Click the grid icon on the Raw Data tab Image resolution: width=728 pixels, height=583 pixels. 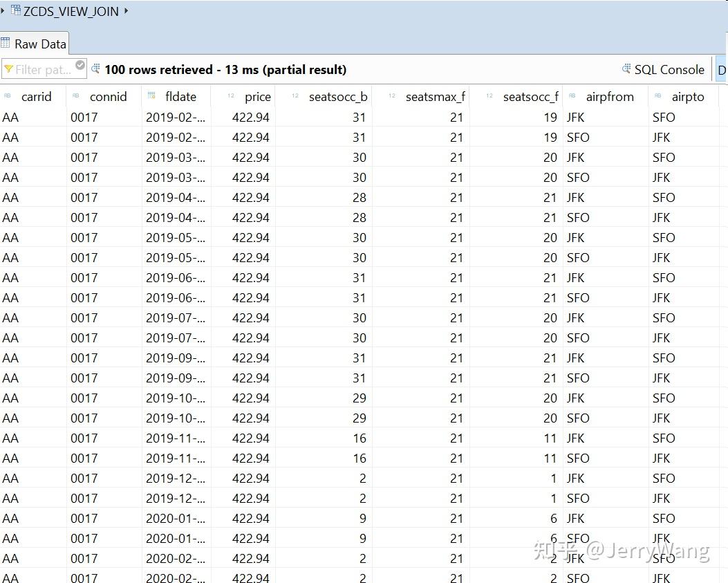tap(6, 43)
